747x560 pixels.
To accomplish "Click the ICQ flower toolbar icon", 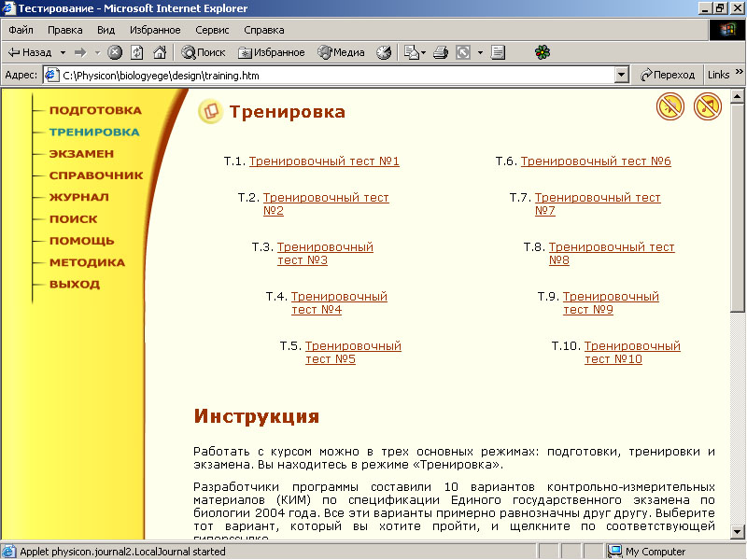I will (x=543, y=52).
